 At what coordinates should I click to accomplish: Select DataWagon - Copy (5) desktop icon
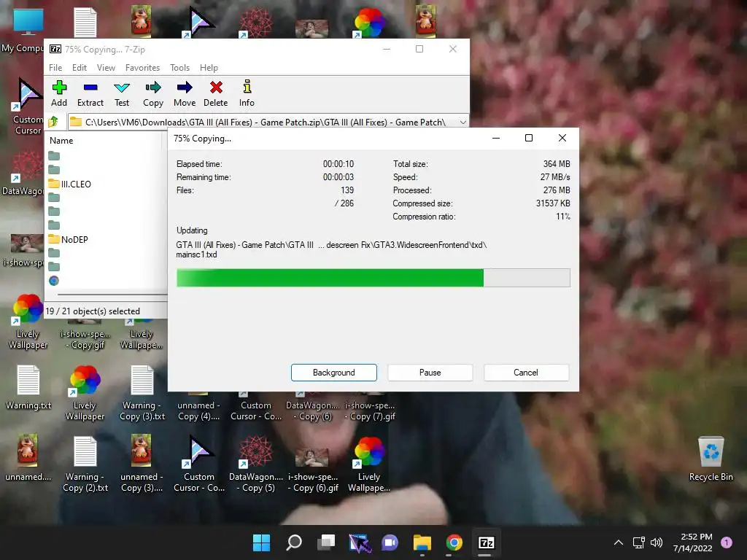tap(256, 464)
